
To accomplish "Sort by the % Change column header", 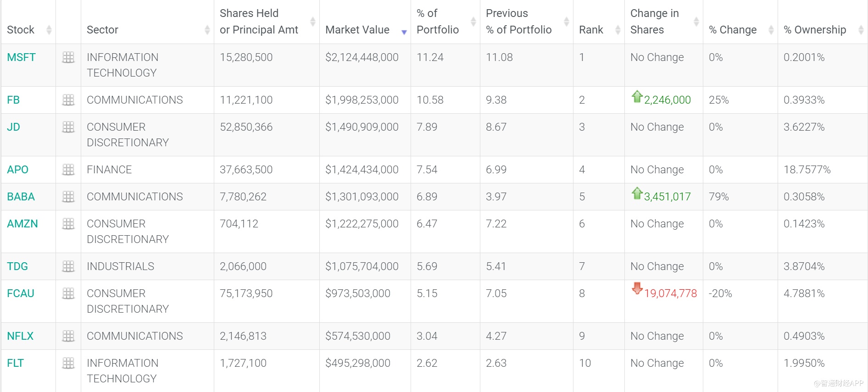I will pos(733,30).
